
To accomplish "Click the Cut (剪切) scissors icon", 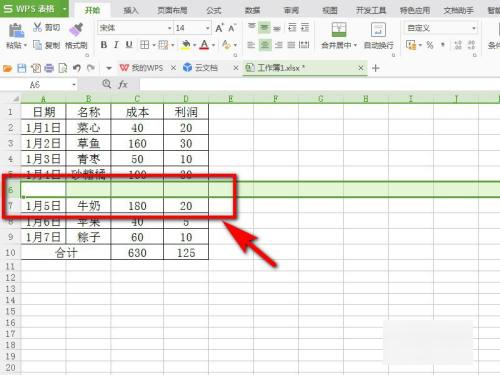I will tap(37, 27).
